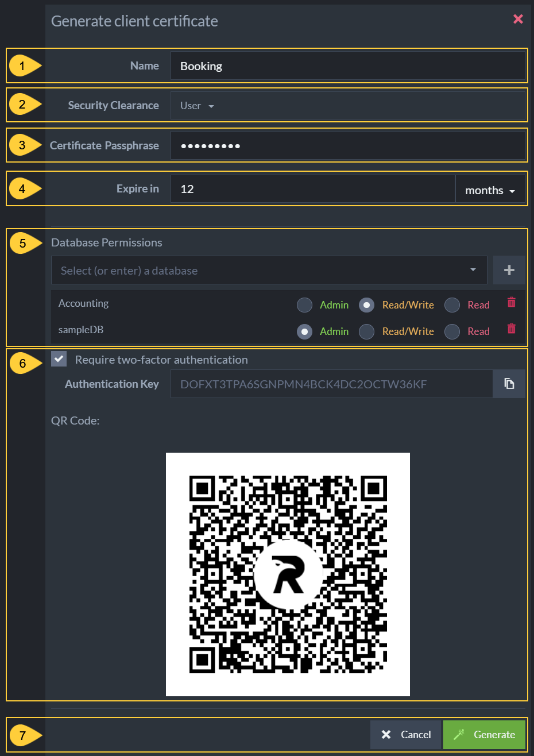Screen dimensions: 534x756
Task: Select Admin for sampleDB database
Action: pos(304,331)
